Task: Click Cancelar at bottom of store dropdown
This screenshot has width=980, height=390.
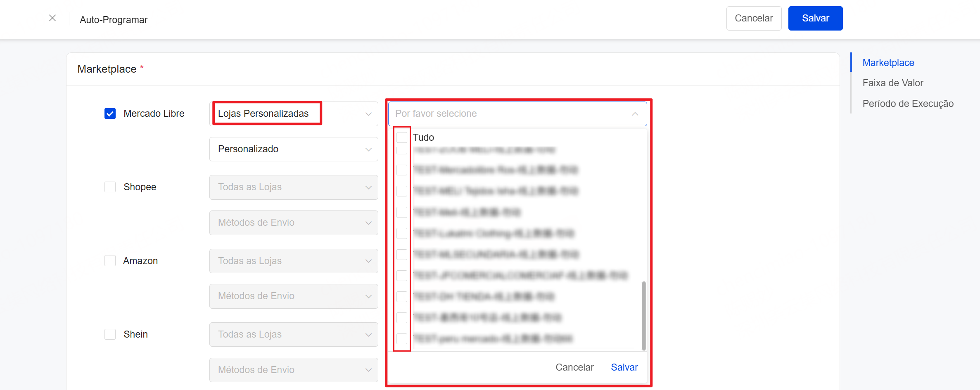Action: click(574, 367)
